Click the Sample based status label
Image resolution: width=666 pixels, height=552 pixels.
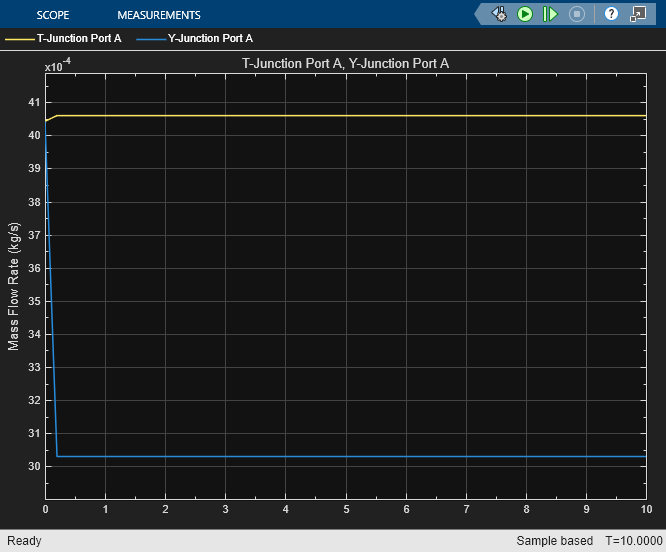554,541
